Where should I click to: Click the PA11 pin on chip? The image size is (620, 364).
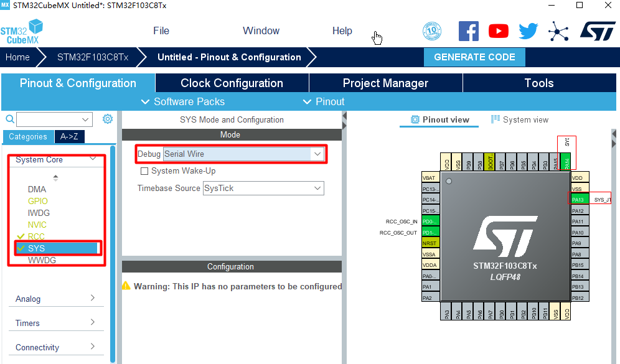(x=580, y=222)
